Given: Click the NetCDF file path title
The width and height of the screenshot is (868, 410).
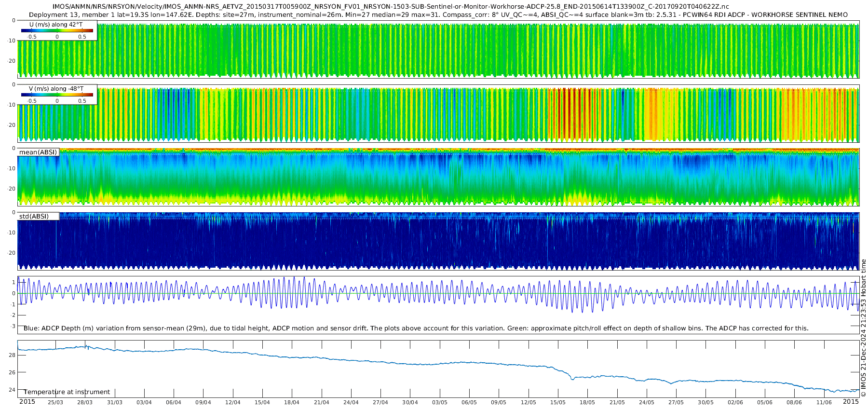Looking at the screenshot, I should pyautogui.click(x=390, y=7).
